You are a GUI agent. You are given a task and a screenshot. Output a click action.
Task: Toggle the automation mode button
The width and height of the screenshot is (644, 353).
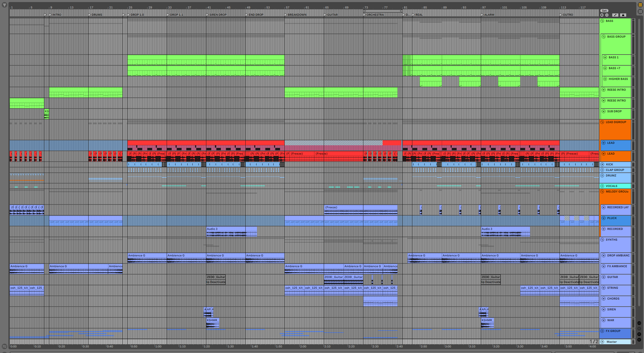pyautogui.click(x=615, y=15)
